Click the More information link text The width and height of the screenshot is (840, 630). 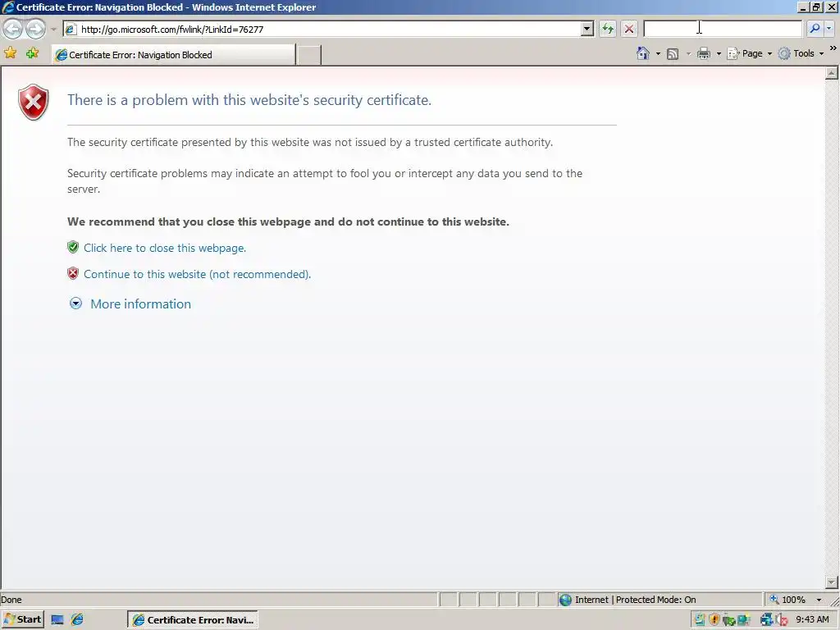(141, 304)
